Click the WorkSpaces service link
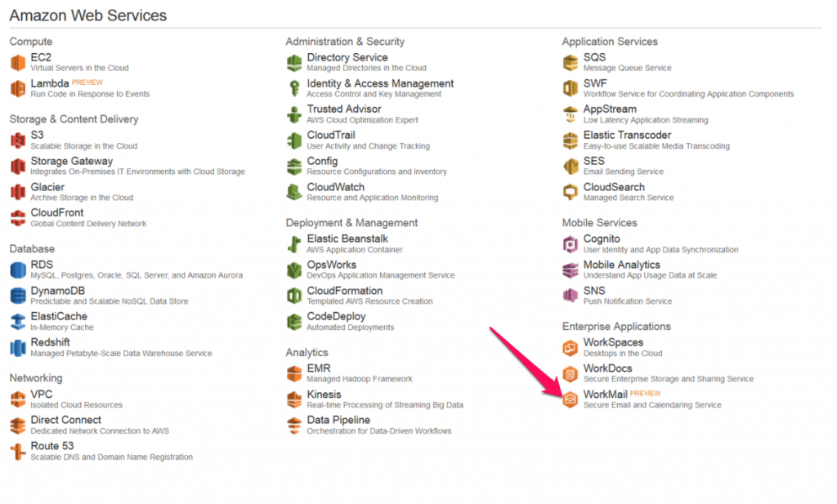This screenshot has height=504, width=837. click(613, 342)
